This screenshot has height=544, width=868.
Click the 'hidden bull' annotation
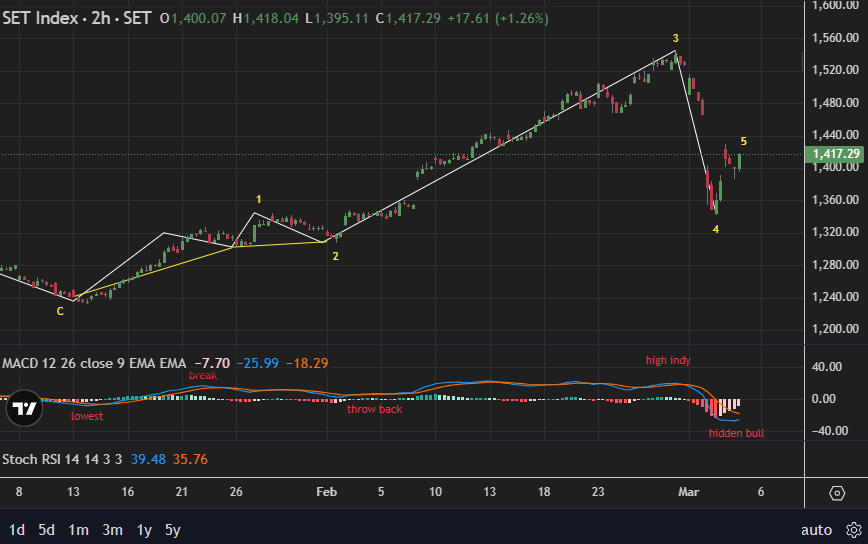click(736, 433)
